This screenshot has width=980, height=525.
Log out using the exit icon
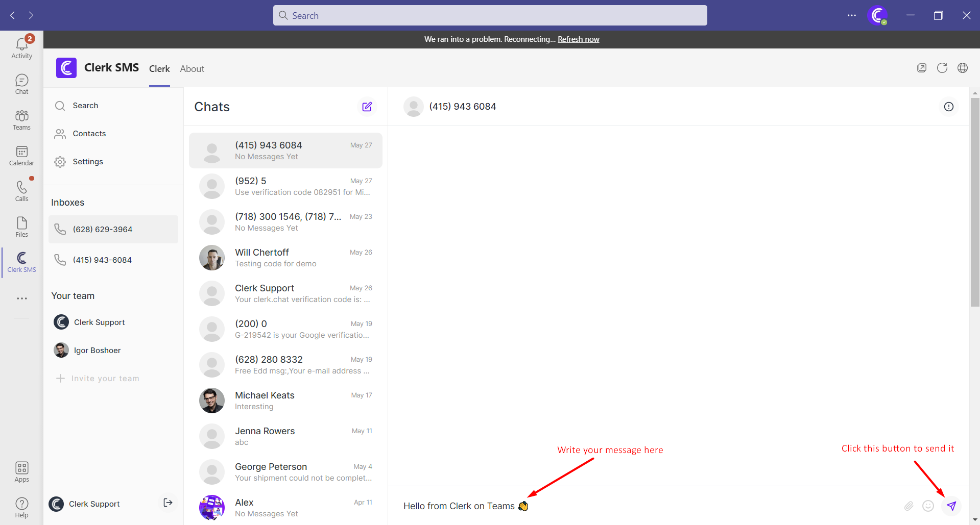(168, 503)
